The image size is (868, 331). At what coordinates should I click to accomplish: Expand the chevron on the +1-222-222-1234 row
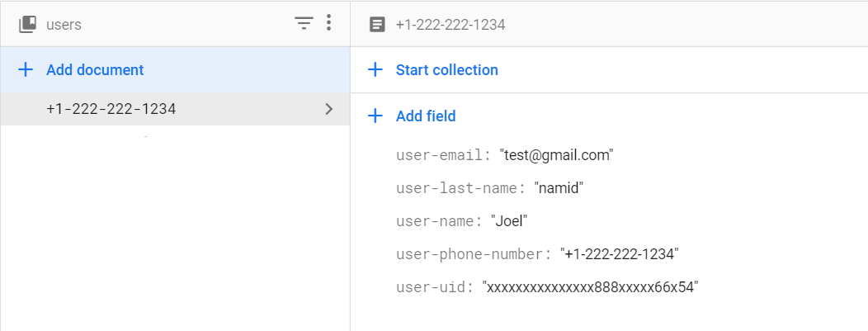pyautogui.click(x=329, y=109)
